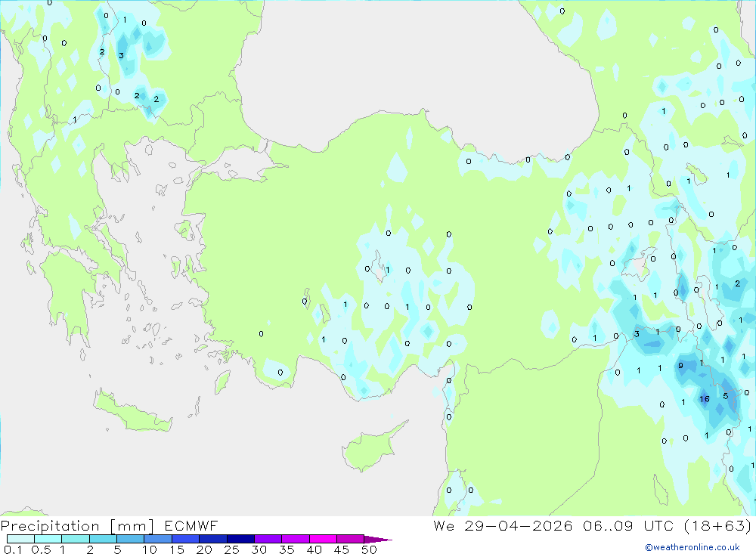Click the 20–25 mm legend color swatch
This screenshot has height=554, width=756.
tap(213, 539)
